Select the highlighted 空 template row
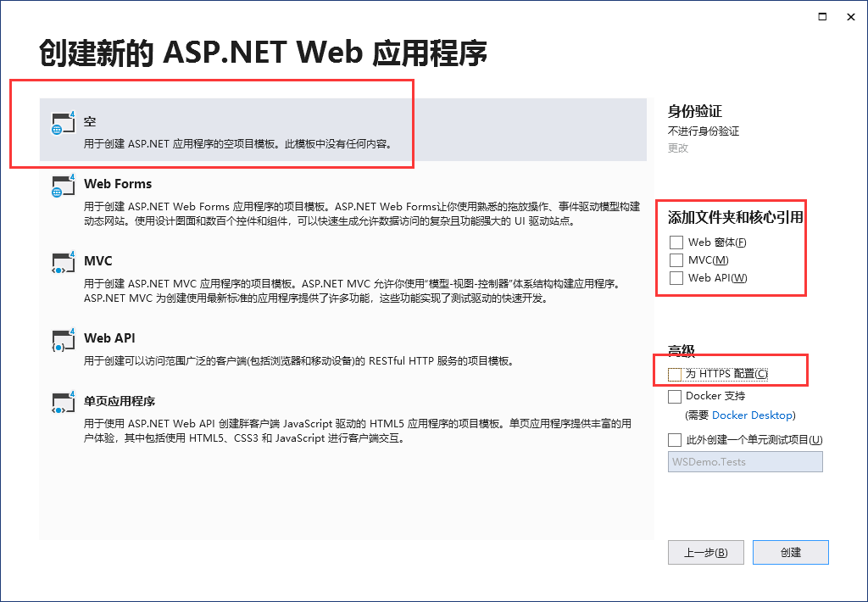 click(339, 127)
